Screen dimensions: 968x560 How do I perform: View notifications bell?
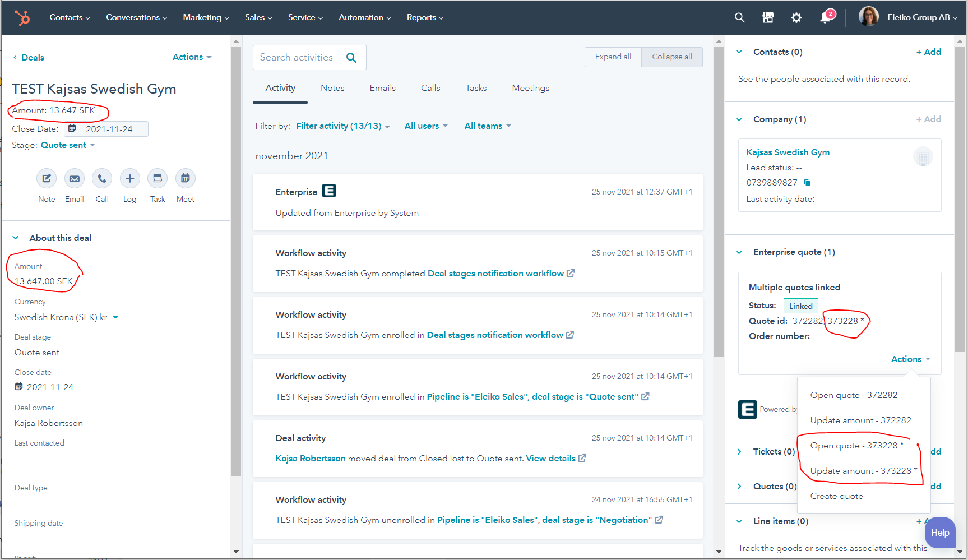825,18
